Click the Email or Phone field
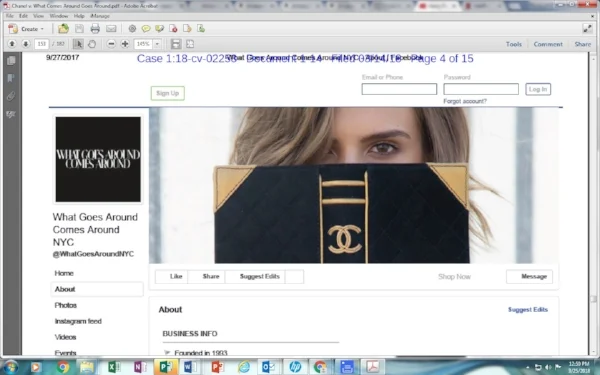This screenshot has height=375, width=600. click(399, 89)
